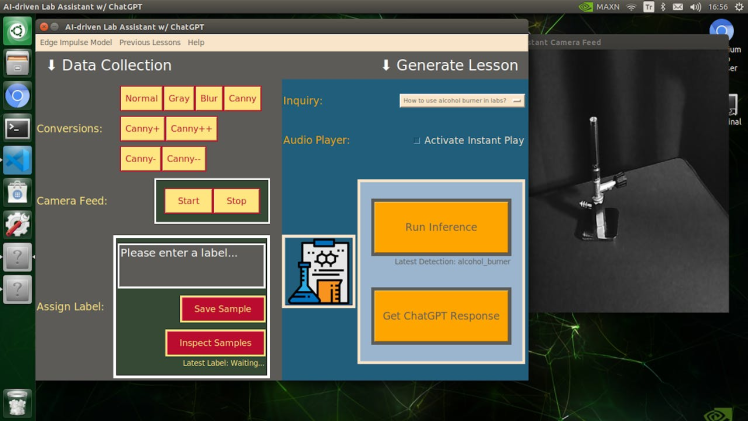748x421 pixels.
Task: Open the sound volume indicator
Action: (x=696, y=7)
